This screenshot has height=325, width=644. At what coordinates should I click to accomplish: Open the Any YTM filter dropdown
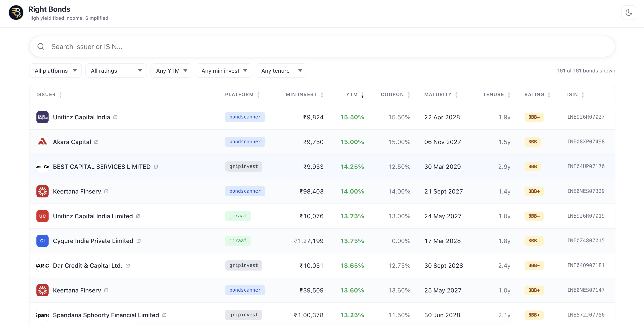171,71
